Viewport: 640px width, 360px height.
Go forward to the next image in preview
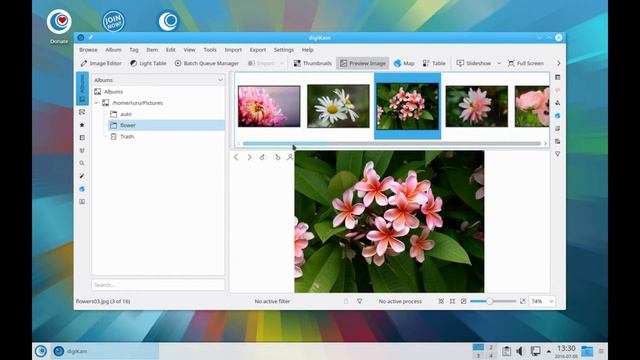coord(249,157)
